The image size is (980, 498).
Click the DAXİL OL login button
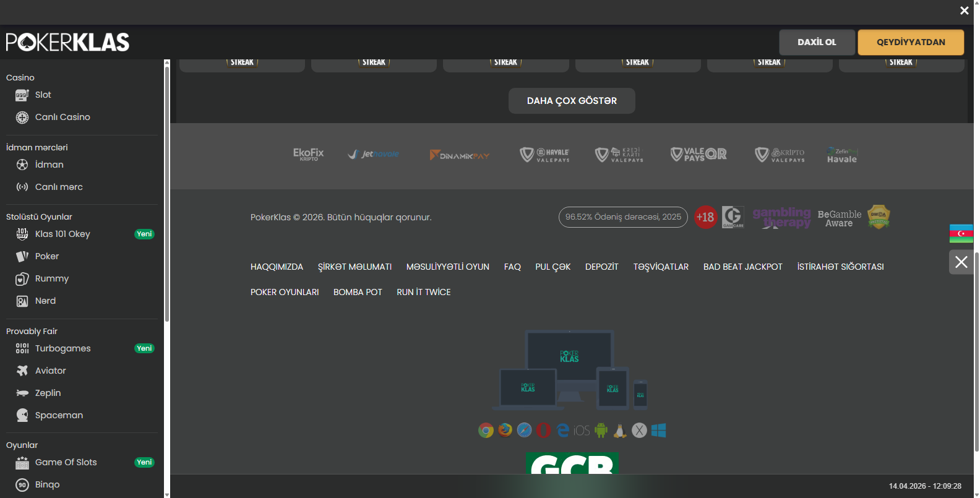tap(817, 42)
